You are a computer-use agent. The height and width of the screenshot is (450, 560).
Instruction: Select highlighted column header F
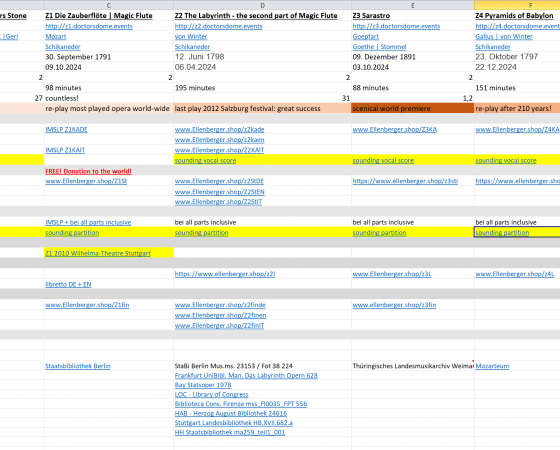click(x=517, y=5)
